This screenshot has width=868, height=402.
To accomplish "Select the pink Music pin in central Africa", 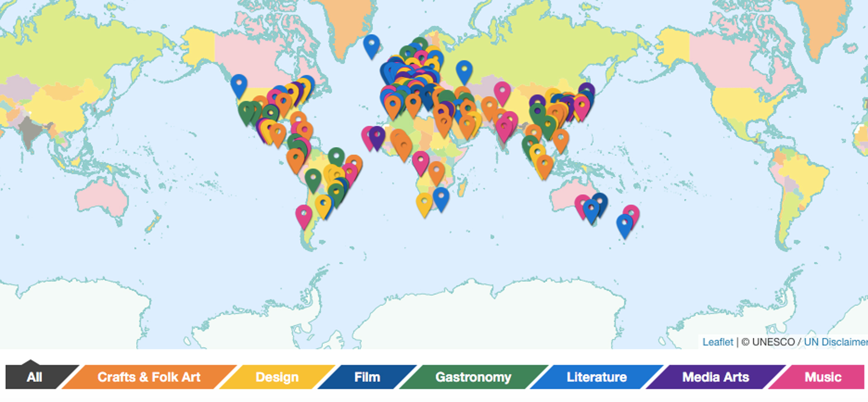I will tap(420, 163).
